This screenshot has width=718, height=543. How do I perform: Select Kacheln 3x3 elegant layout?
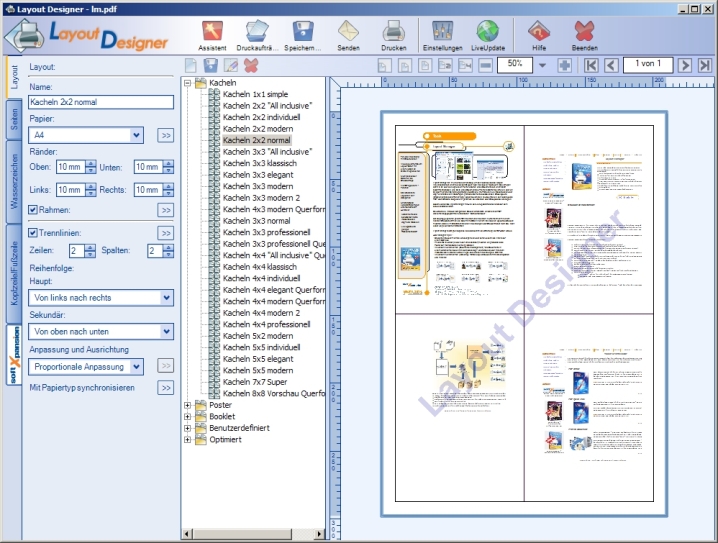(258, 175)
